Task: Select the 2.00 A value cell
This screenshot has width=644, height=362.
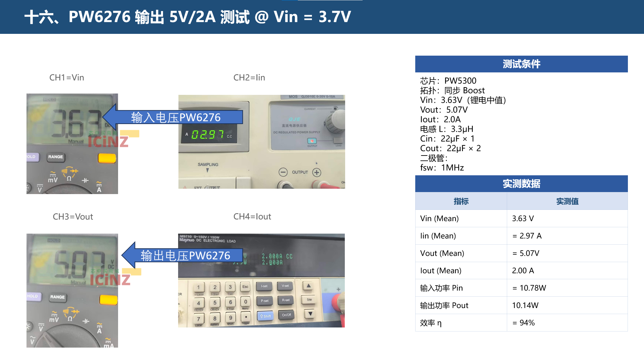Action: tap(567, 271)
